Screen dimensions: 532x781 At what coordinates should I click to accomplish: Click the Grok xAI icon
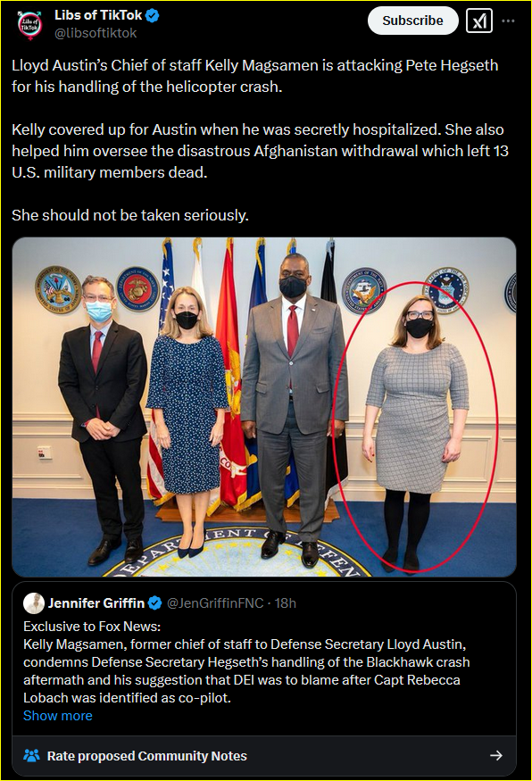click(479, 21)
